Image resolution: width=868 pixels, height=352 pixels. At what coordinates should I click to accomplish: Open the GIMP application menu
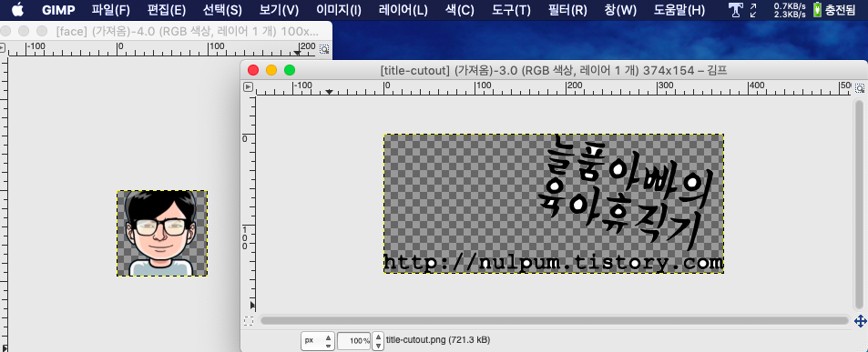(x=58, y=10)
